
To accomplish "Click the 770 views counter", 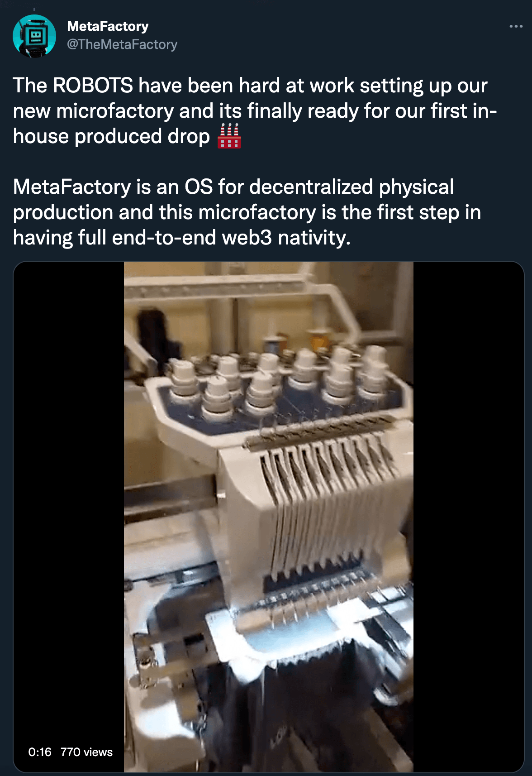I will pos(86,752).
